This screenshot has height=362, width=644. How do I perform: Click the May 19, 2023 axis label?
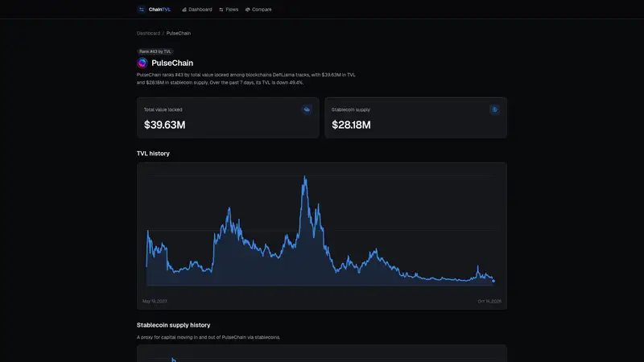tap(155, 301)
